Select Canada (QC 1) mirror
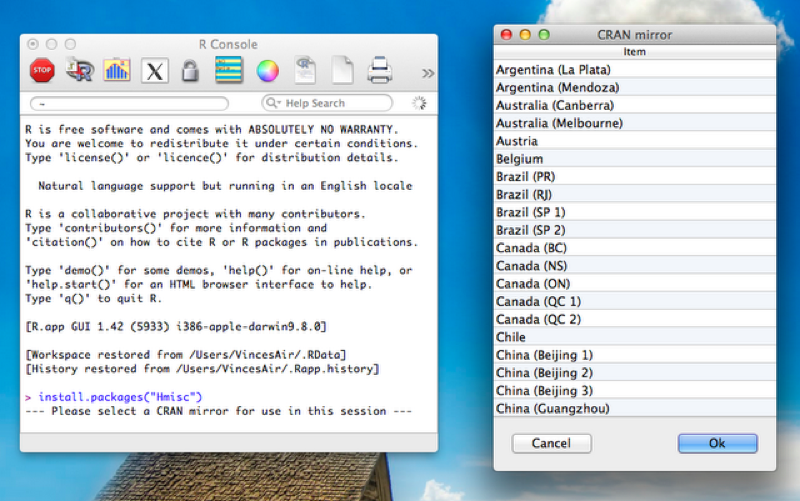The image size is (800, 501). (x=635, y=302)
